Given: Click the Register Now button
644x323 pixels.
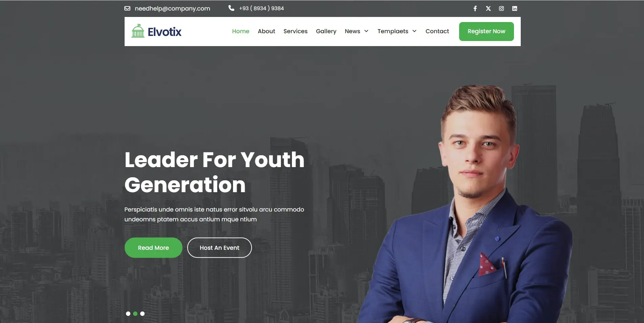Looking at the screenshot, I should (487, 32).
